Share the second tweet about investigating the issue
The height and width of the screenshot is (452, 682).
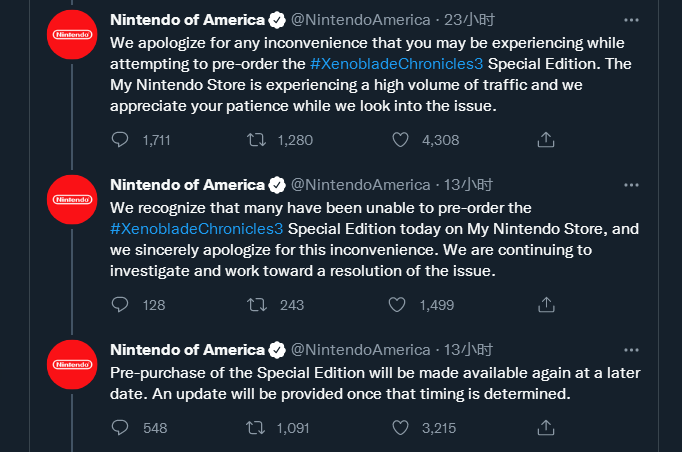coord(546,305)
